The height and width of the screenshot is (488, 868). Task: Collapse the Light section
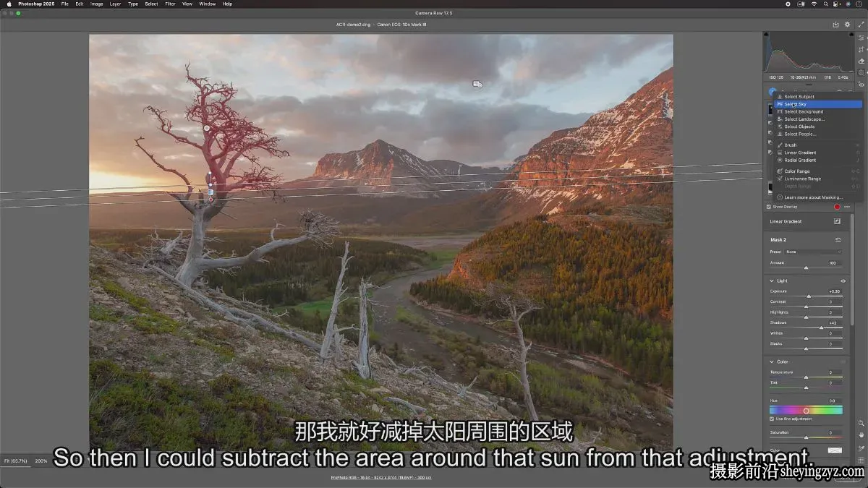coord(772,281)
